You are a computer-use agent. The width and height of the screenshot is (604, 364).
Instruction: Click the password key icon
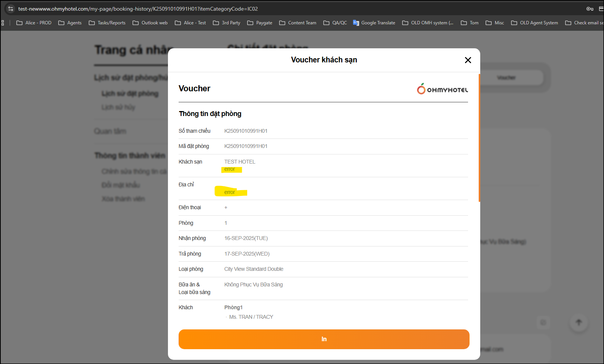(x=590, y=9)
